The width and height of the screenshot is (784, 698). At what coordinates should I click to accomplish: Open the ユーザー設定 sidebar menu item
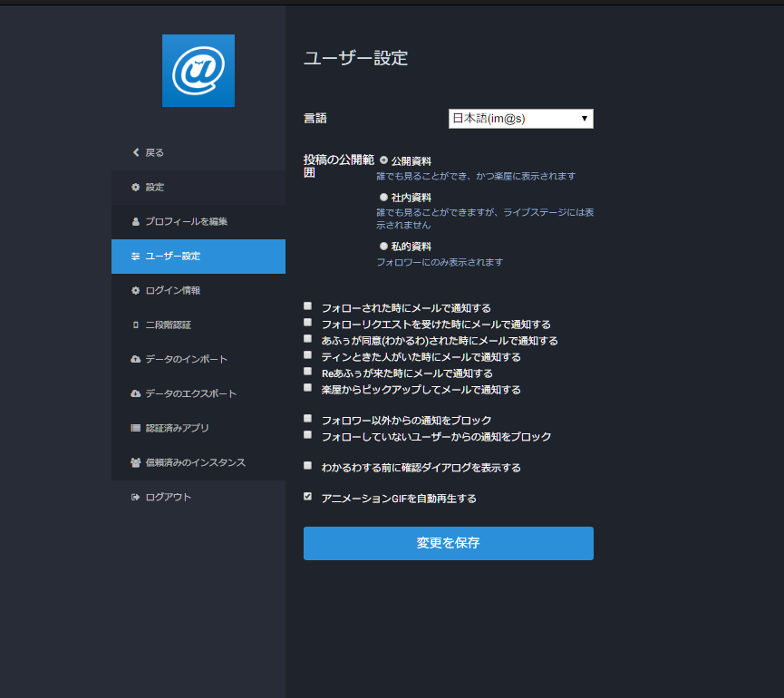198,257
